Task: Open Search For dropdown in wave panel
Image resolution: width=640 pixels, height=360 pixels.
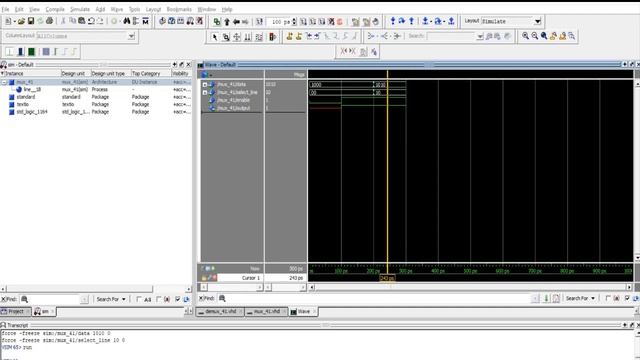Action: [x=580, y=298]
